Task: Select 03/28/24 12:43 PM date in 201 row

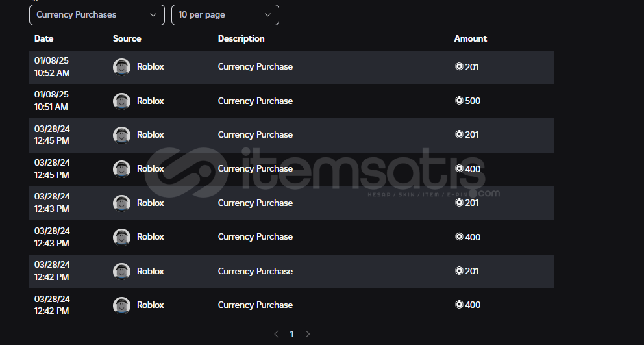Action: 52,203
